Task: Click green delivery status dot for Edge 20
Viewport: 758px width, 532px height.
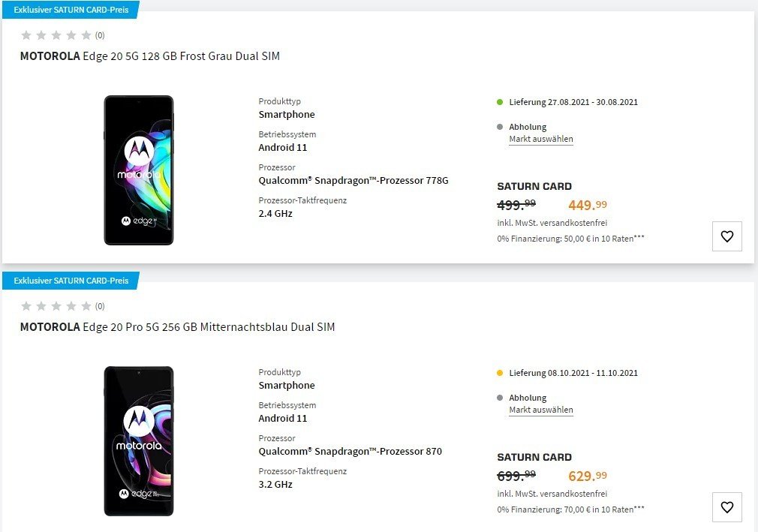Action: pos(500,102)
